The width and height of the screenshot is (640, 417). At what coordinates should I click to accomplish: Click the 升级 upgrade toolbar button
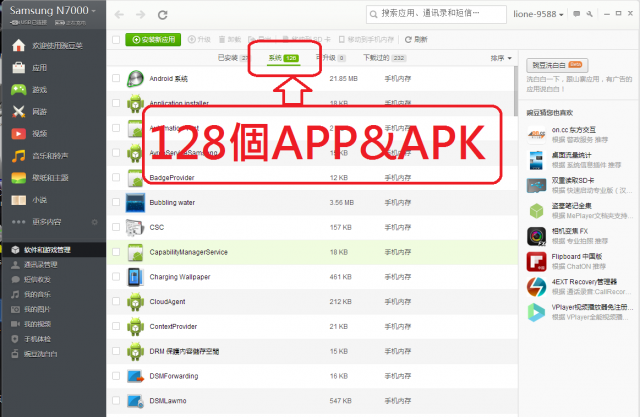pos(199,40)
